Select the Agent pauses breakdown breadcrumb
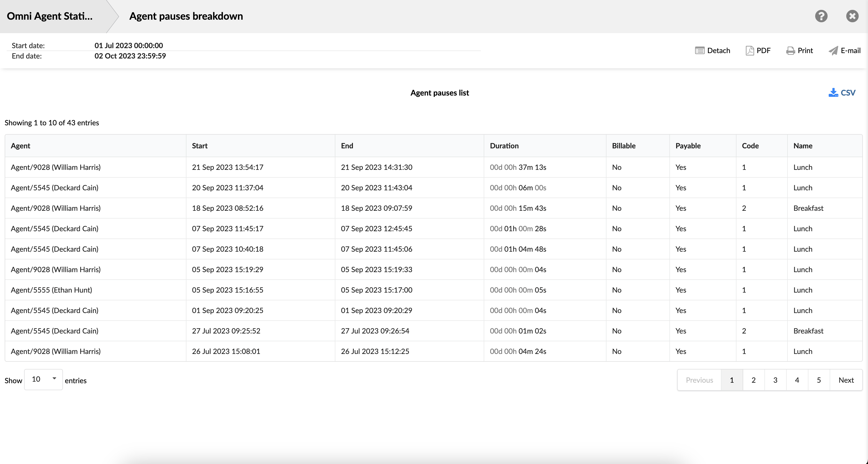 tap(186, 16)
